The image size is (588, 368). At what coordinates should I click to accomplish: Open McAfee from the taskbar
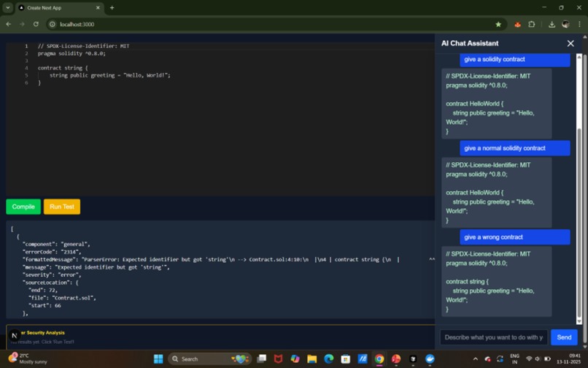(x=278, y=359)
